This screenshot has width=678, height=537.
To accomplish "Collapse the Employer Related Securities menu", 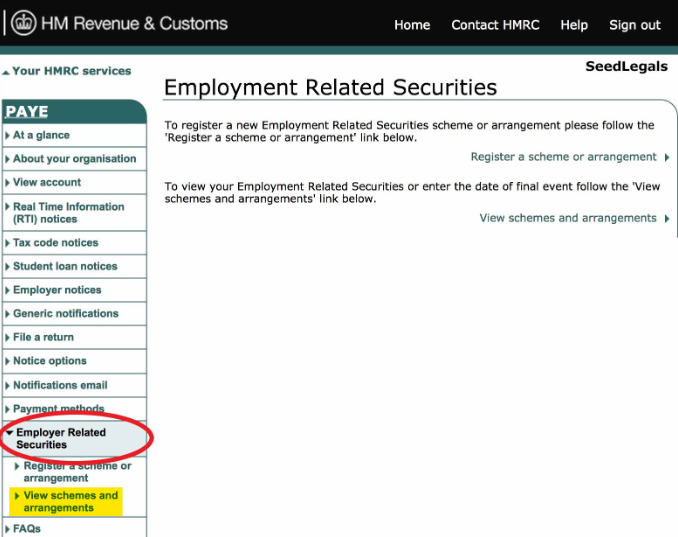I will click(60, 439).
